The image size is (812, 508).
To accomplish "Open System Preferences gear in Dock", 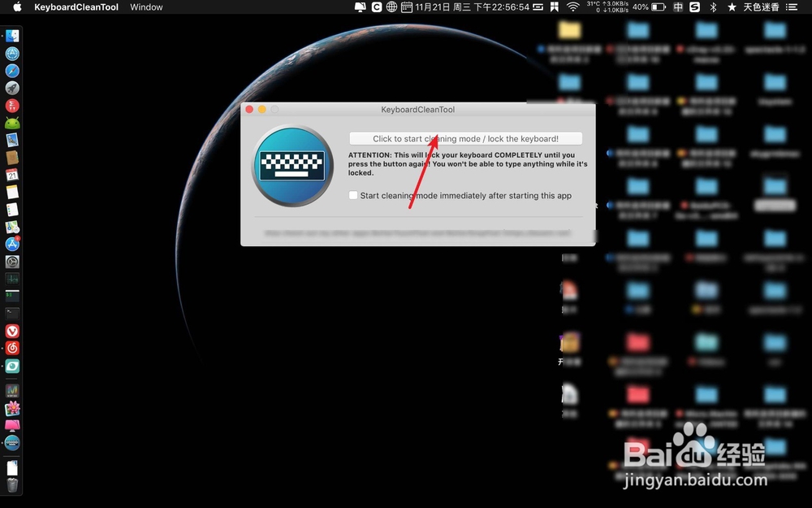I will [x=12, y=262].
